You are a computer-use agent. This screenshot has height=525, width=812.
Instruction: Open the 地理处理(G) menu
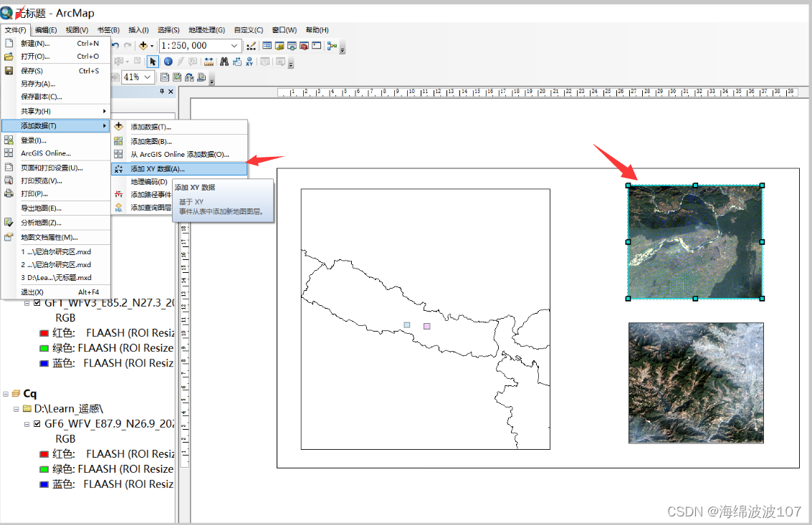tap(206, 30)
